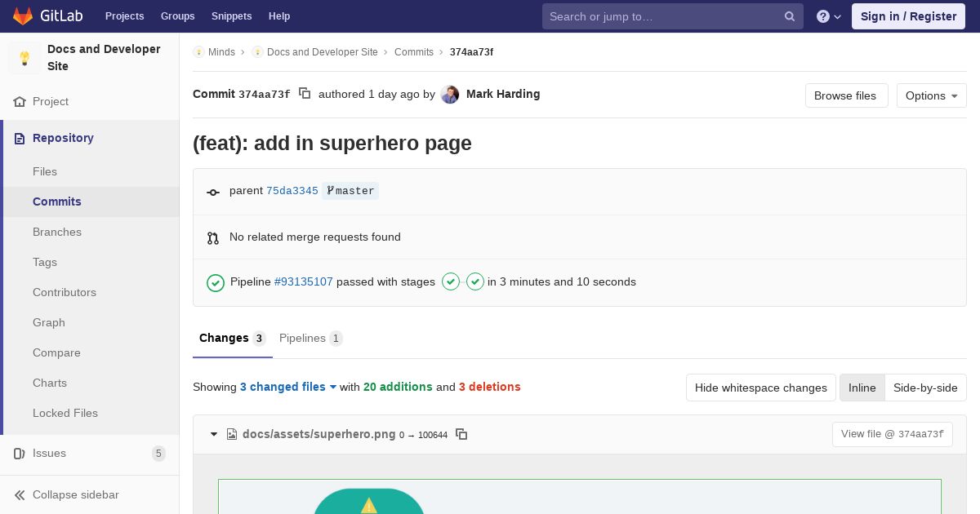Image resolution: width=980 pixels, height=514 pixels.
Task: Open Mark Harding author profile link
Action: coord(503,94)
